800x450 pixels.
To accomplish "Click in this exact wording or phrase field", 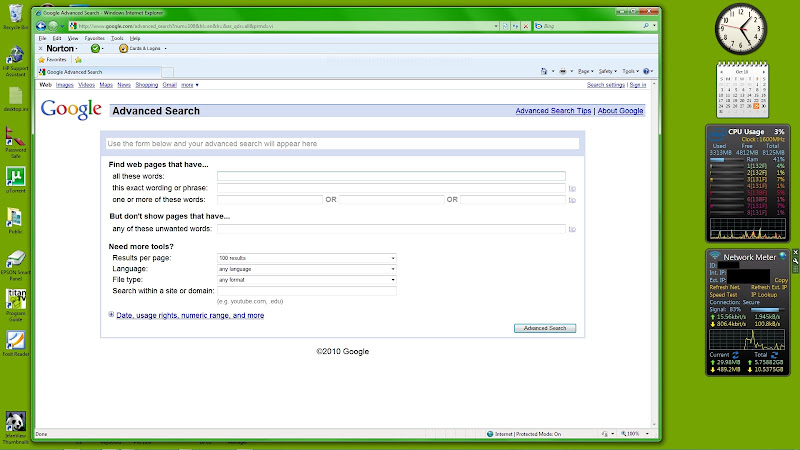I will click(391, 188).
